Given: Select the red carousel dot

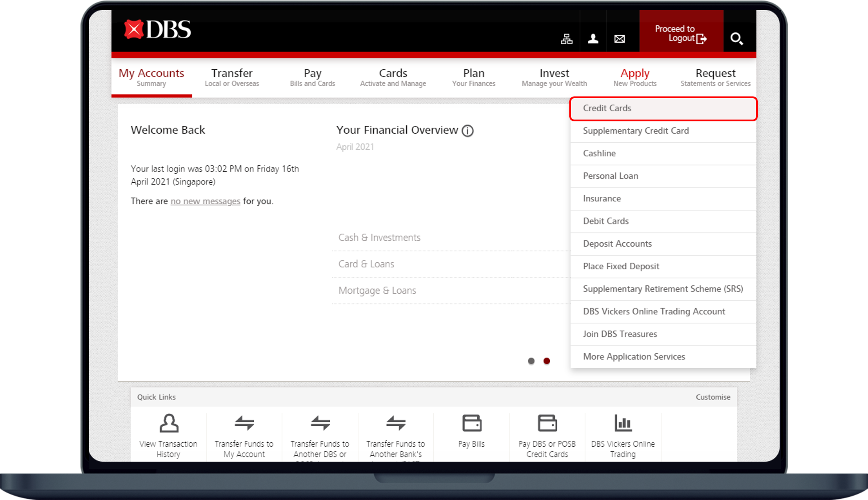Looking at the screenshot, I should (x=547, y=361).
